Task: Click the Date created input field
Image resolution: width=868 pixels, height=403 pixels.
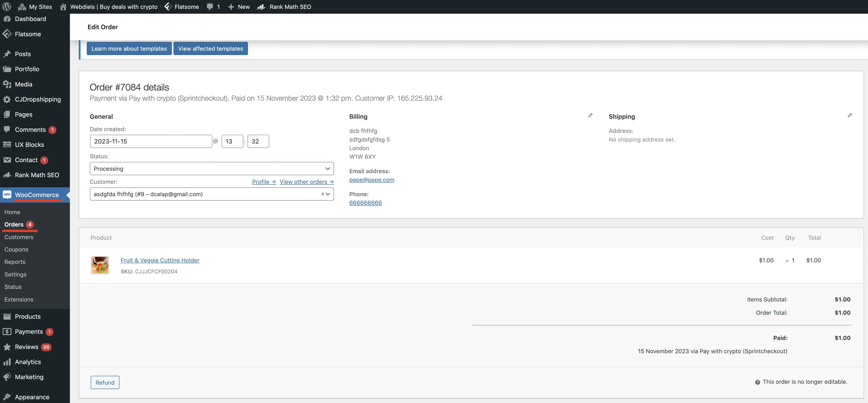Action: pos(151,141)
